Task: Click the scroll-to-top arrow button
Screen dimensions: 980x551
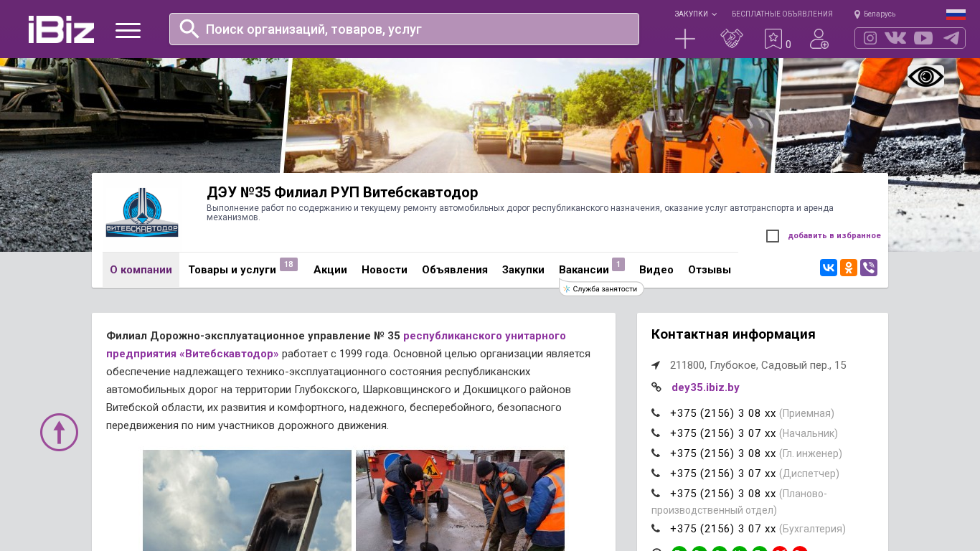Action: click(59, 432)
